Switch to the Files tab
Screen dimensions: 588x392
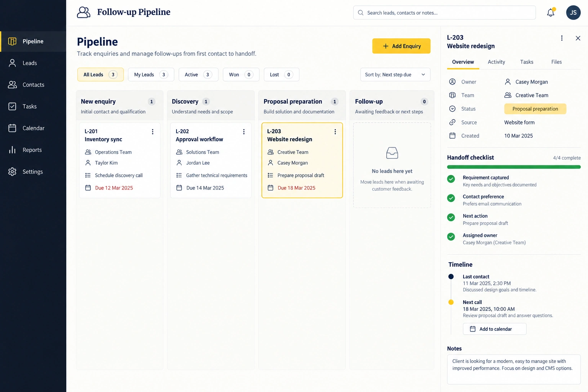(x=556, y=62)
